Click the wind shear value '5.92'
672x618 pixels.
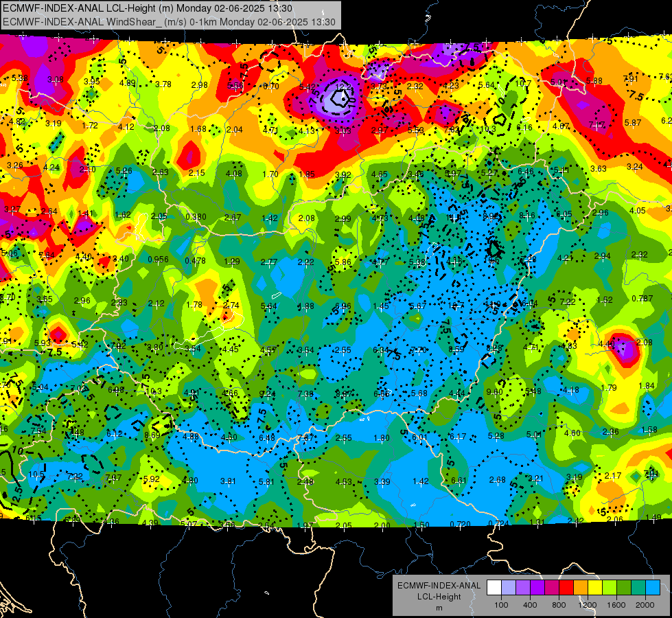coord(151,479)
